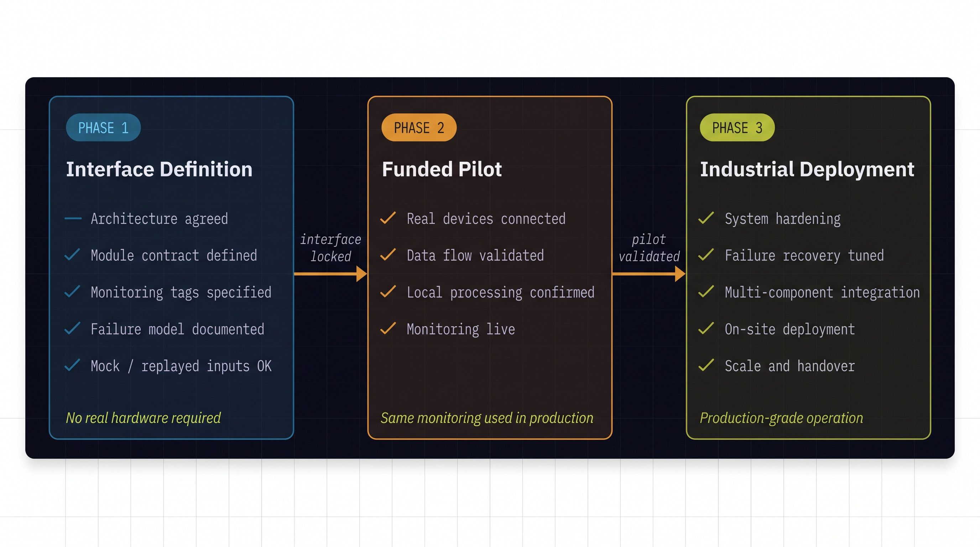This screenshot has width=980, height=547.
Task: Click checkmark beside Module contract defined
Action: coord(72,255)
